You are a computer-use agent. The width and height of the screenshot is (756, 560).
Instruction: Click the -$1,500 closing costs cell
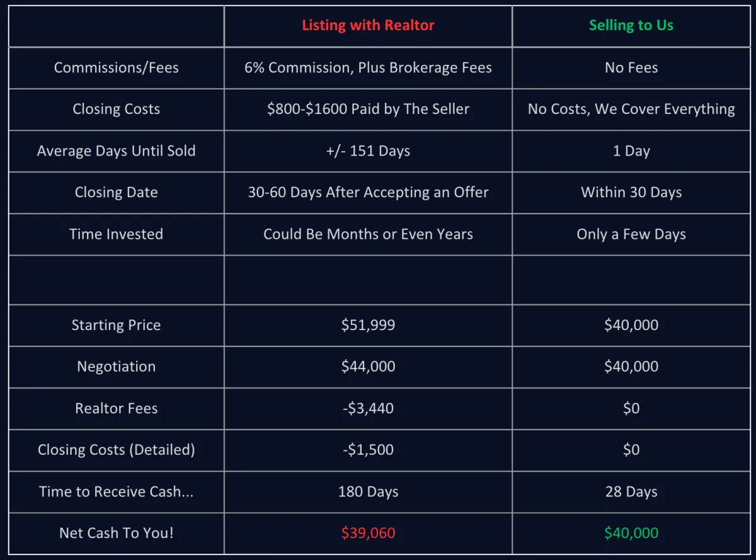(368, 450)
